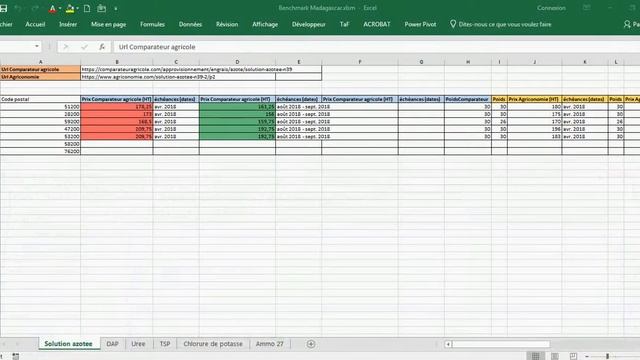Image resolution: width=640 pixels, height=360 pixels.
Task: Select the column H header
Action: coord(468,62)
